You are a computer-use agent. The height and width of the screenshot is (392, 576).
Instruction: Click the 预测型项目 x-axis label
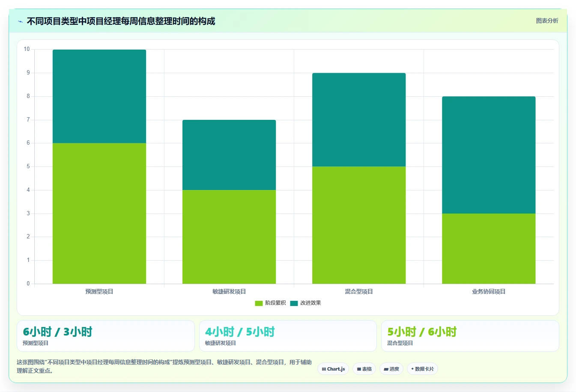(x=99, y=291)
